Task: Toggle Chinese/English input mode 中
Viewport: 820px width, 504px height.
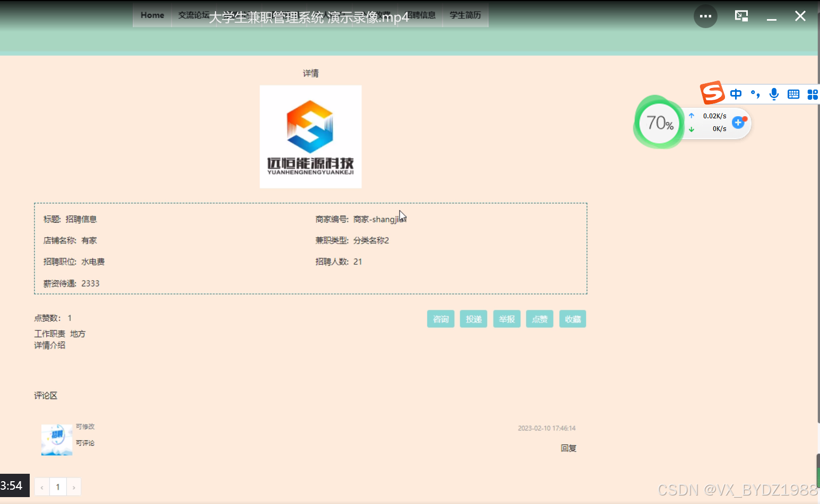Action: coord(736,94)
